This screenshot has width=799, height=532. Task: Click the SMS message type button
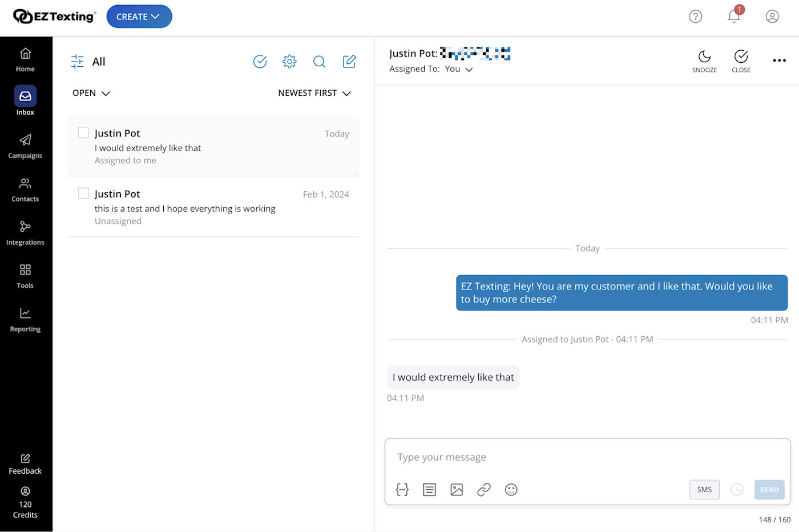704,489
